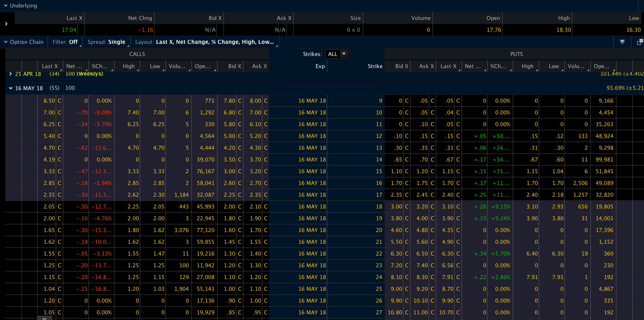Detach Option Chain with the pop-out icon
The width and height of the screenshot is (644, 320).
tap(640, 42)
